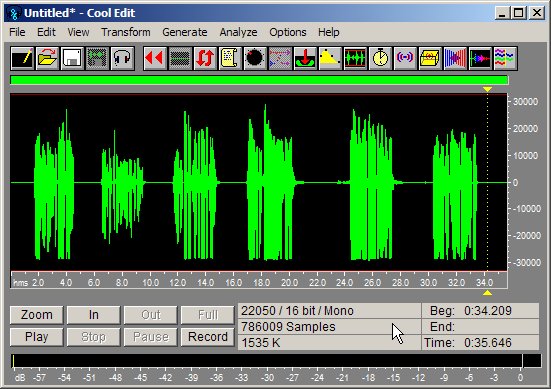Click the 18.0 mark on time ruler
This screenshot has width=551, height=389.
tap(261, 283)
